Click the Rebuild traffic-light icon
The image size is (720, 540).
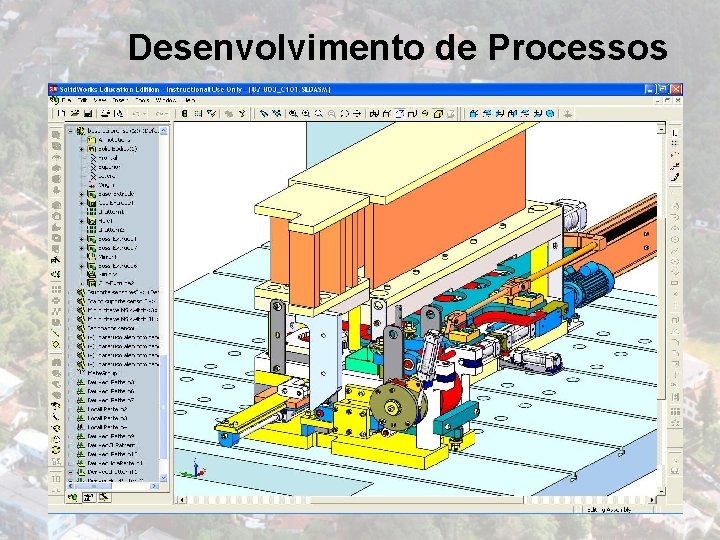(x=185, y=113)
